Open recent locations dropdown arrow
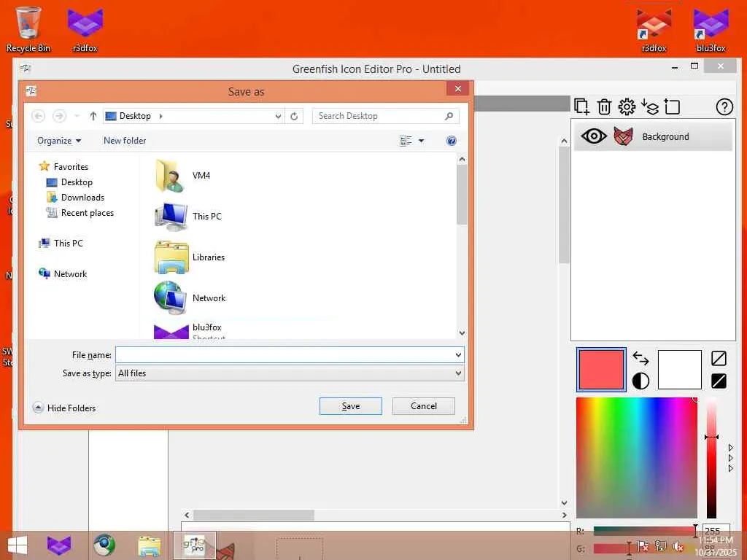The height and width of the screenshot is (560, 747). click(x=77, y=116)
